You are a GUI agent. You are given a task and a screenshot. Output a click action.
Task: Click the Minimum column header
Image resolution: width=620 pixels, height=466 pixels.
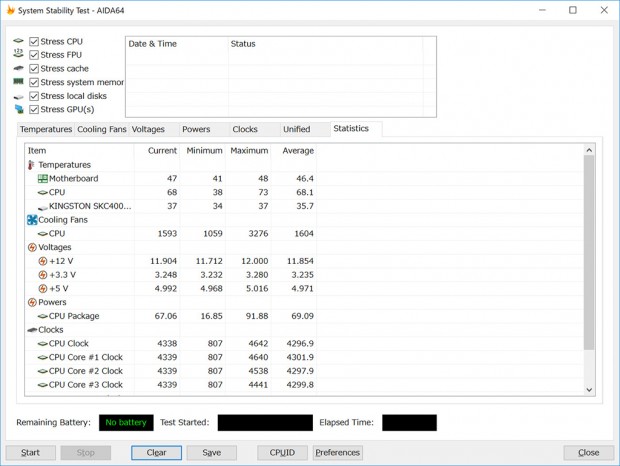pyautogui.click(x=202, y=151)
